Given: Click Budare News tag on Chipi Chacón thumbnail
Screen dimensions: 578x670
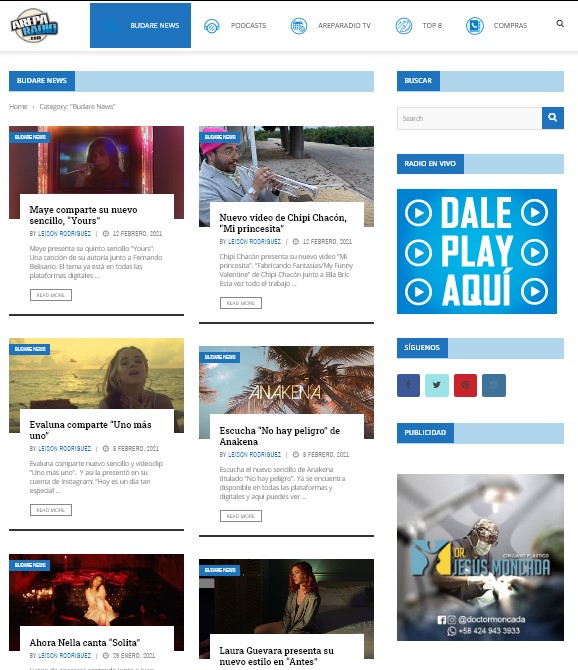Looking at the screenshot, I should click(x=220, y=137).
